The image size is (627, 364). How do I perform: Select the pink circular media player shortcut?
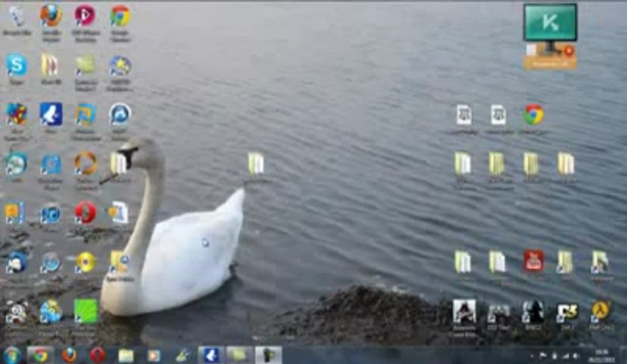[85, 15]
